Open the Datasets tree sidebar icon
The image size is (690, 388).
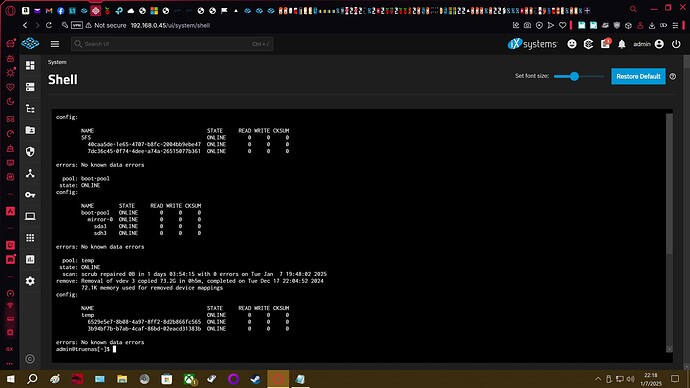click(30, 109)
